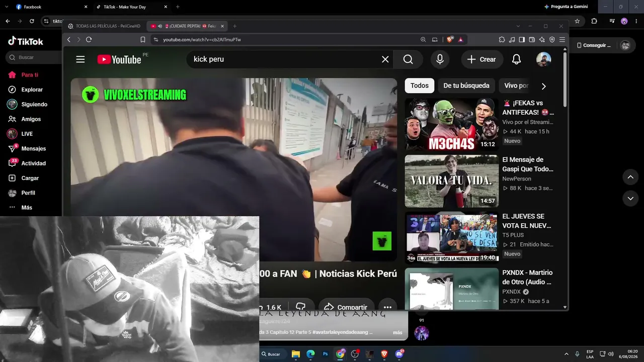This screenshot has height=362, width=644.
Task: Bookmark the YouTube page in Brave
Action: pos(143,40)
